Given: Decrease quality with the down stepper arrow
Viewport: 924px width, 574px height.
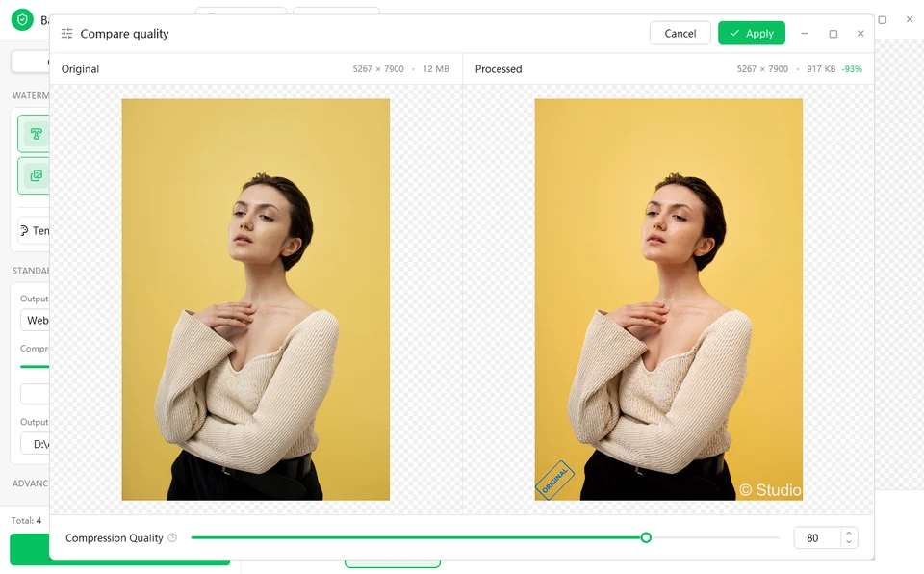Looking at the screenshot, I should coord(849,541).
